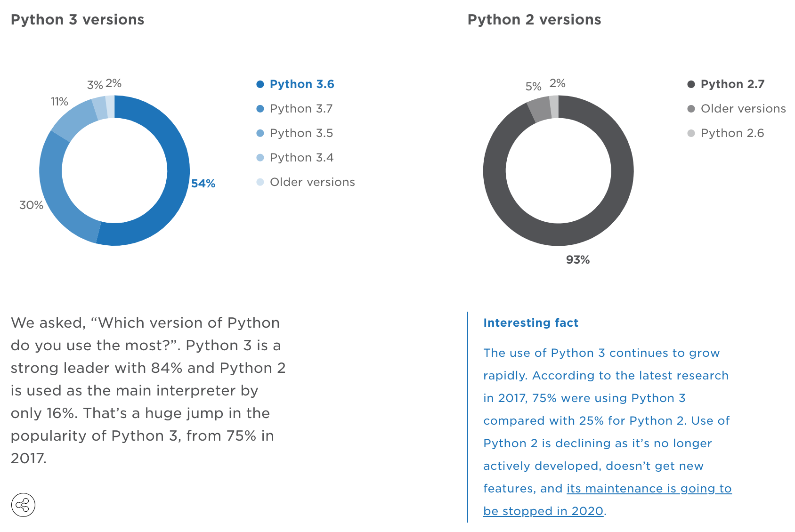795x532 pixels.
Task: Click the Python 3.5 legend color dot
Action: tap(260, 133)
